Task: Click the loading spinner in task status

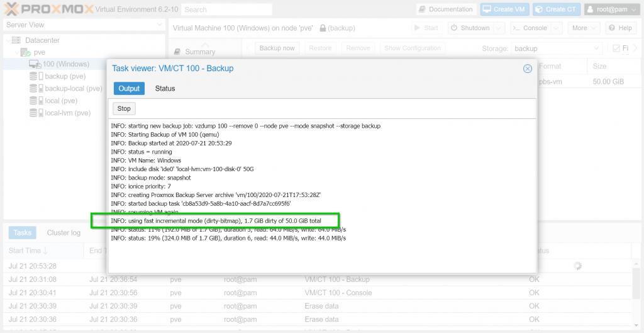Action: point(577,266)
